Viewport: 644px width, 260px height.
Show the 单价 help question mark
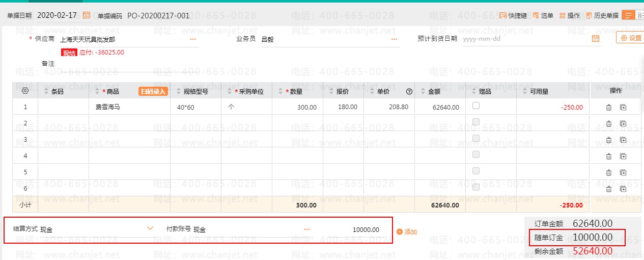tap(409, 92)
